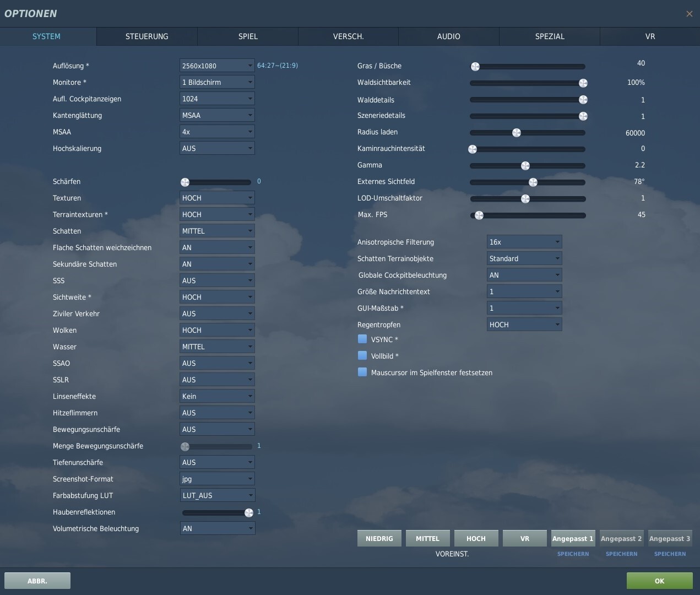Toggle the VSYNC checkbox
This screenshot has height=595, width=700.
pyautogui.click(x=362, y=339)
